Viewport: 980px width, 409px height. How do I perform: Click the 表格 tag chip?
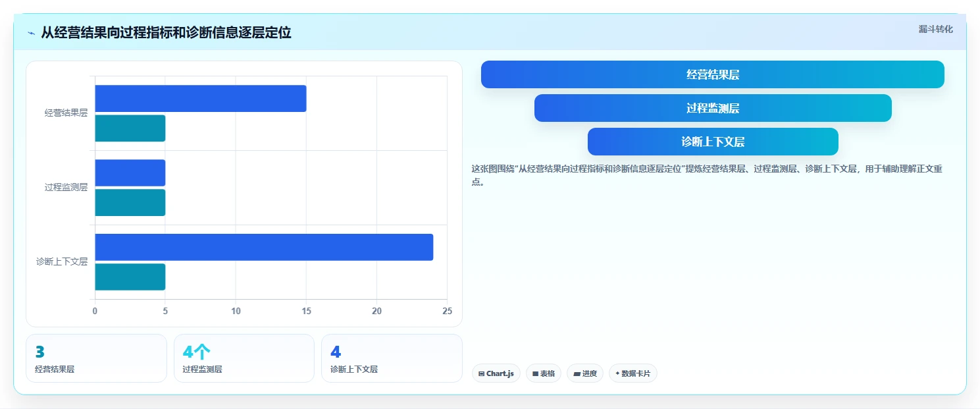(x=543, y=373)
